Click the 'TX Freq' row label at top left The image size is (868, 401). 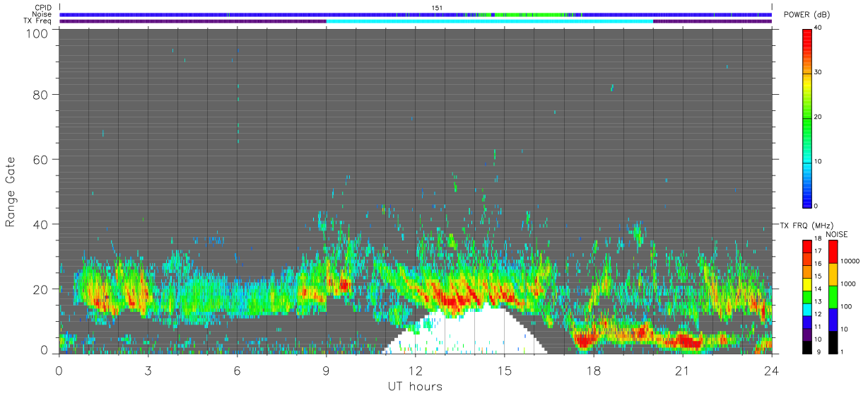click(x=39, y=21)
